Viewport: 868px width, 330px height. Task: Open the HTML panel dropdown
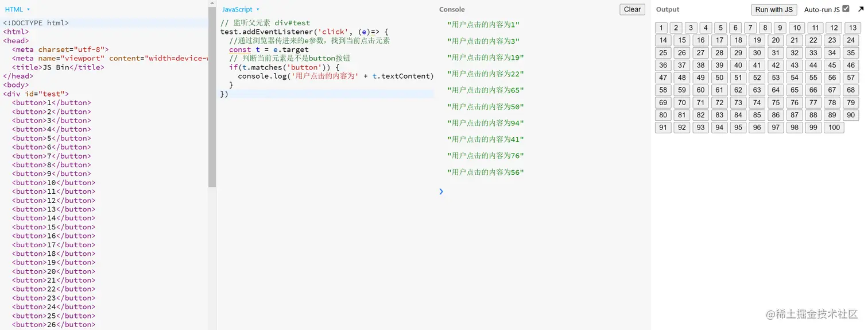point(17,9)
